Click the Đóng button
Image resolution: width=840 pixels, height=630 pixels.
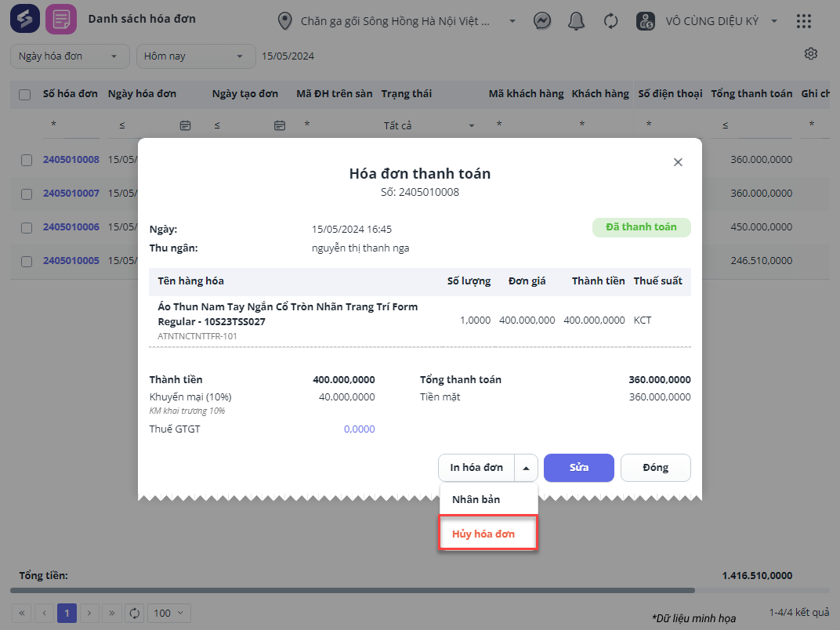pyautogui.click(x=655, y=468)
